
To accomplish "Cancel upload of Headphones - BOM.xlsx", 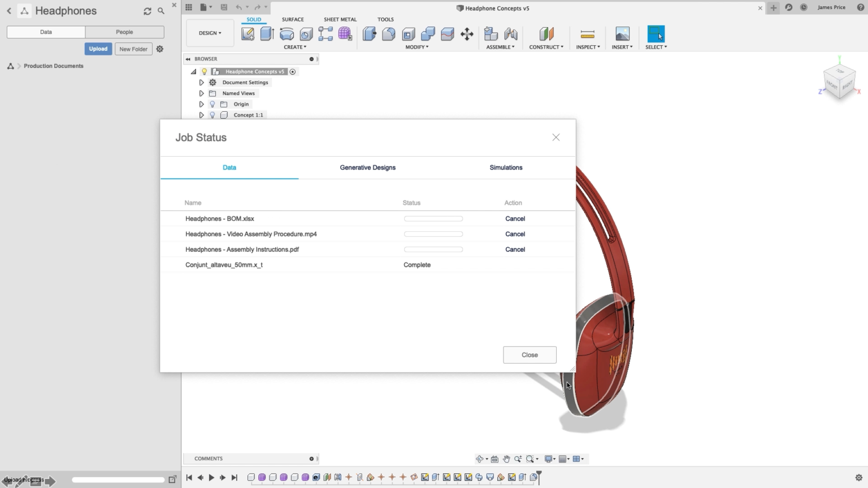I will tap(515, 218).
